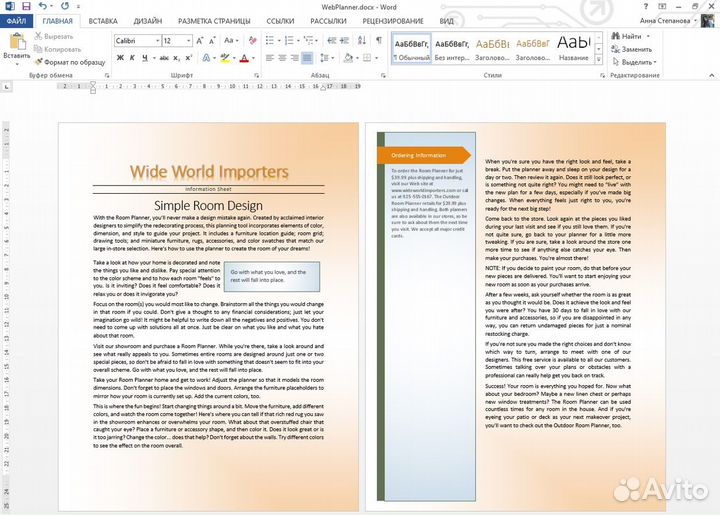
Task: Toggle subscript x₂ formatting
Action: pyautogui.click(x=177, y=58)
